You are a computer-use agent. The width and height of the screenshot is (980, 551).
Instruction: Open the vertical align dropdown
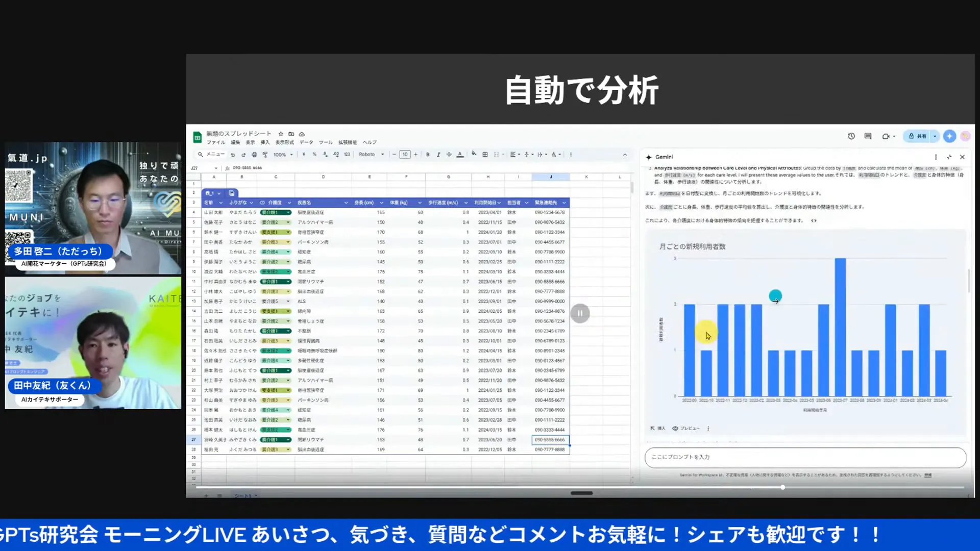pos(529,155)
